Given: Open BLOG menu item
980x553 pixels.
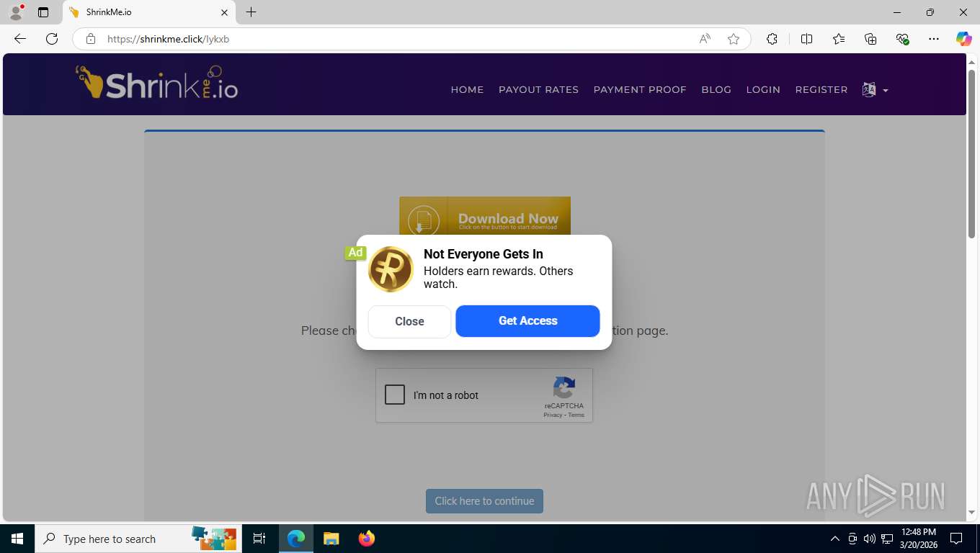Looking at the screenshot, I should tap(716, 90).
